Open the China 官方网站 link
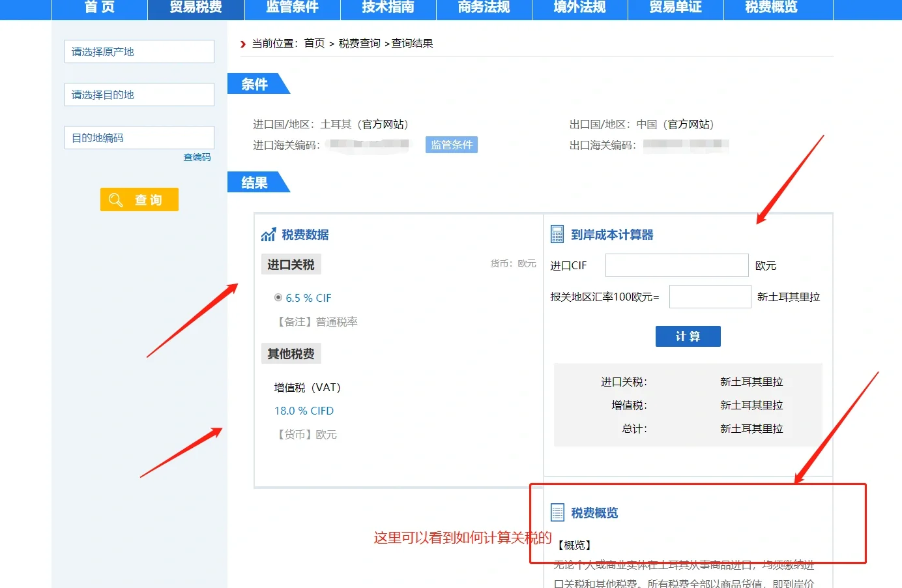 click(x=689, y=124)
